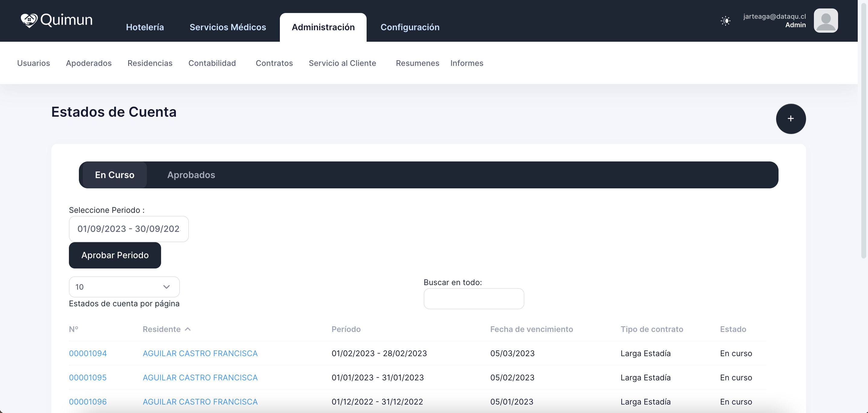Open Resumenes section
Viewport: 868px width, 413px height.
[417, 63]
